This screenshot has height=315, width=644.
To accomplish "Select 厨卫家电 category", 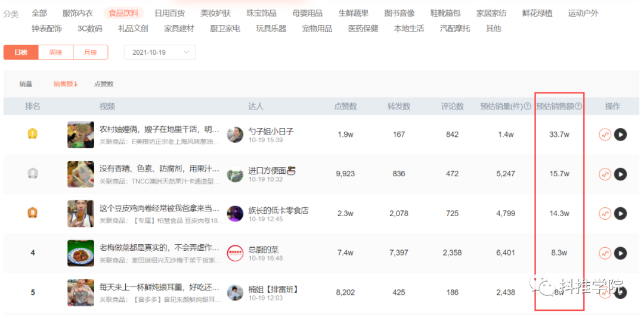I will [225, 29].
